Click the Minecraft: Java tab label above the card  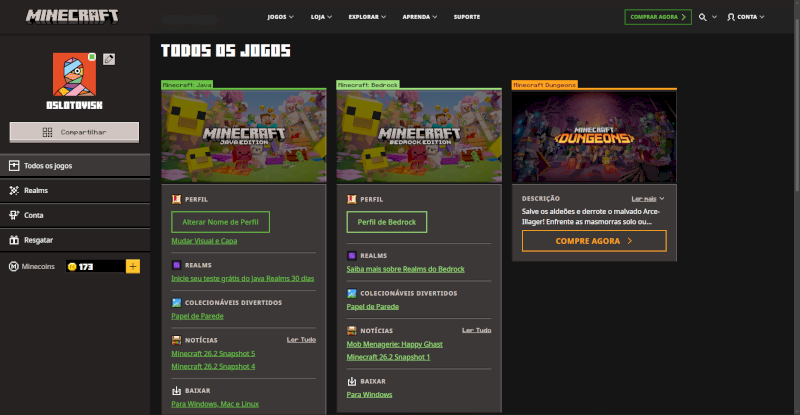pyautogui.click(x=187, y=85)
